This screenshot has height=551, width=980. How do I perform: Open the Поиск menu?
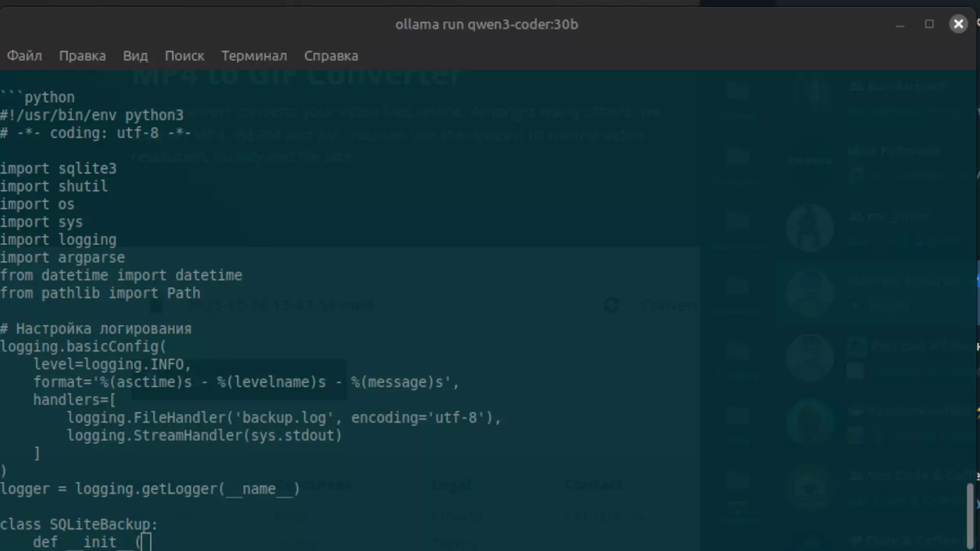184,56
